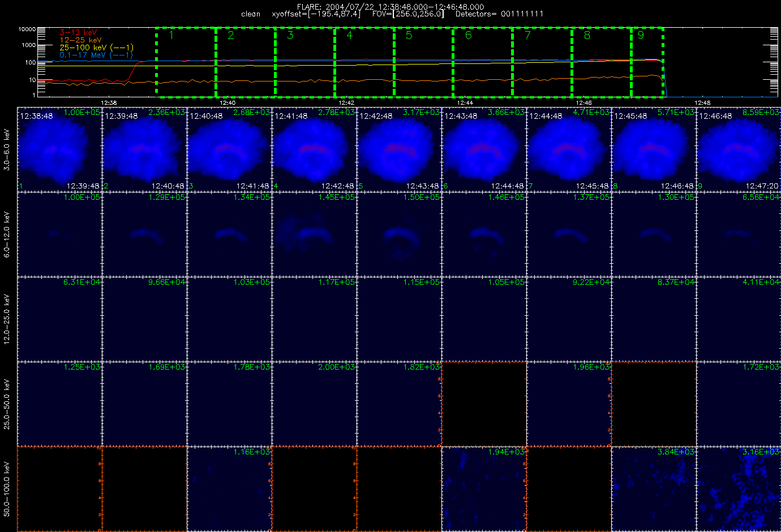Click the 12:48 time axis label
The height and width of the screenshot is (532, 781).
coord(702,102)
